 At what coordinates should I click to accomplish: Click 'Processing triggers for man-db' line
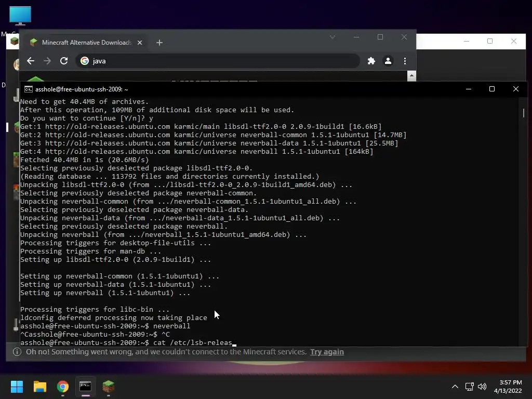(x=90, y=251)
